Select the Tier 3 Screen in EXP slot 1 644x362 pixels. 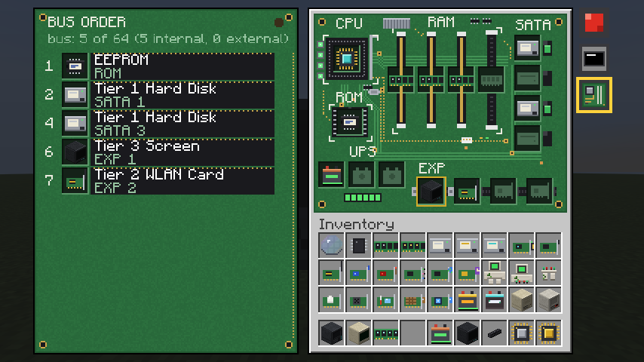(x=431, y=191)
